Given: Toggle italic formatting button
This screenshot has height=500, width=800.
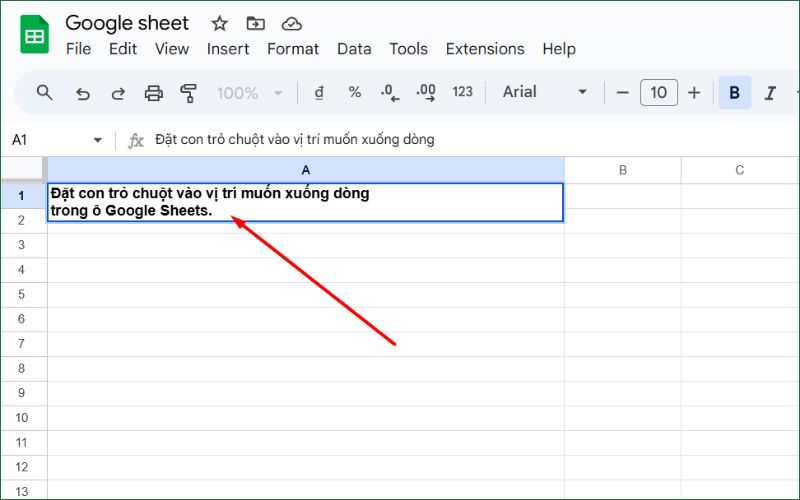Looking at the screenshot, I should pos(770,93).
